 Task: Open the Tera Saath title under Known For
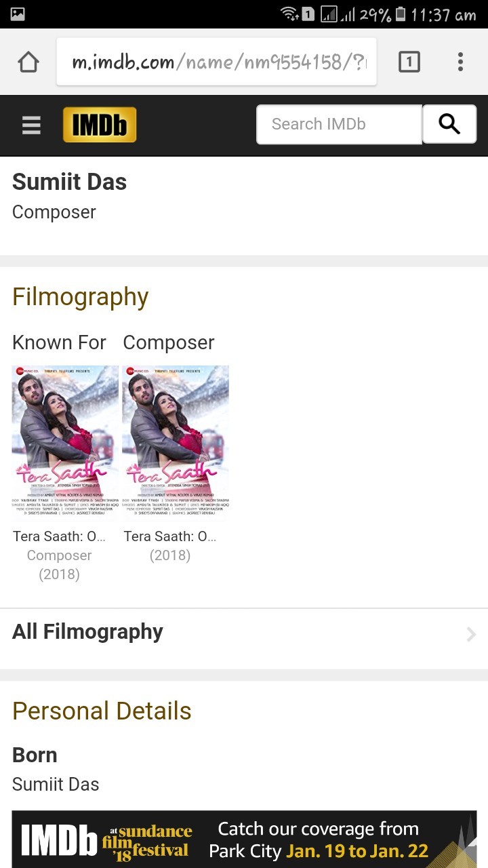(x=59, y=536)
